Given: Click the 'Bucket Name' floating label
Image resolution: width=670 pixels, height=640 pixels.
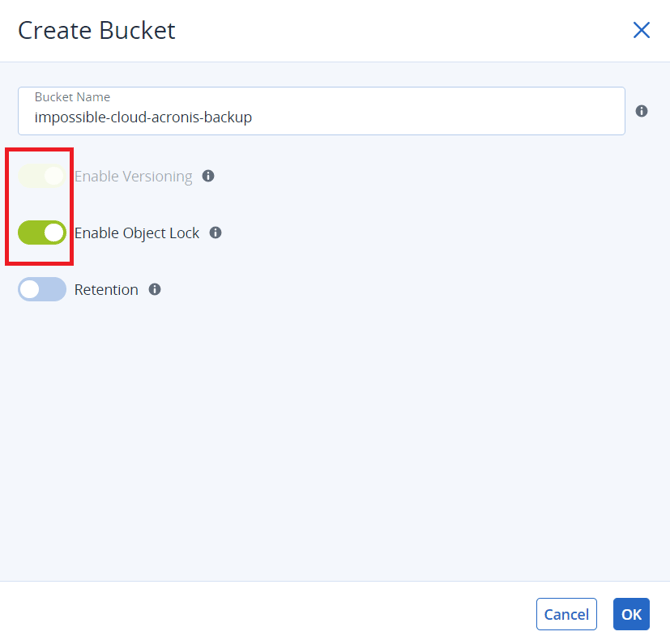Looking at the screenshot, I should (x=72, y=97).
